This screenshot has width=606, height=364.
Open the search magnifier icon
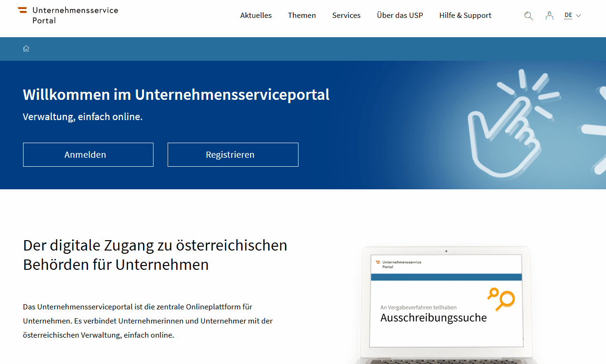coord(528,16)
